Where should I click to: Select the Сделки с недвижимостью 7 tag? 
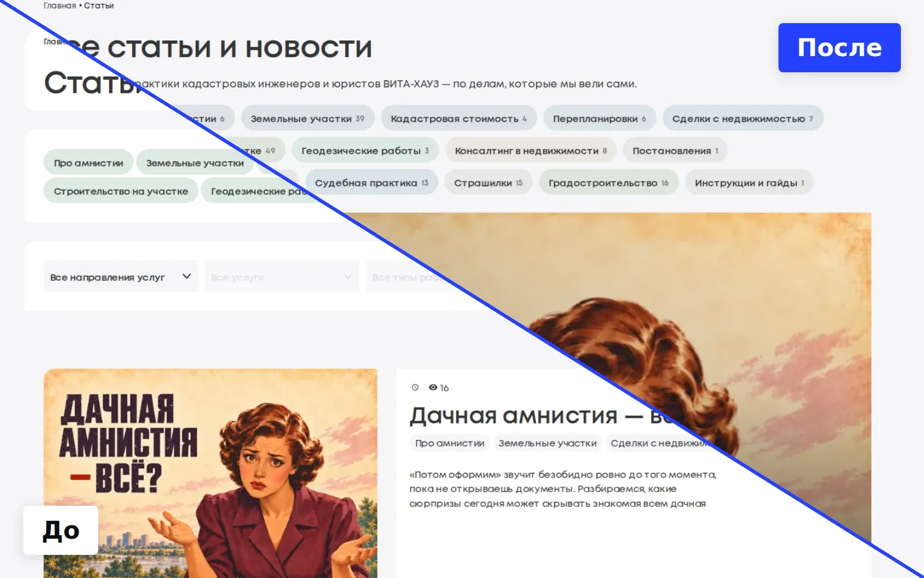(x=743, y=118)
